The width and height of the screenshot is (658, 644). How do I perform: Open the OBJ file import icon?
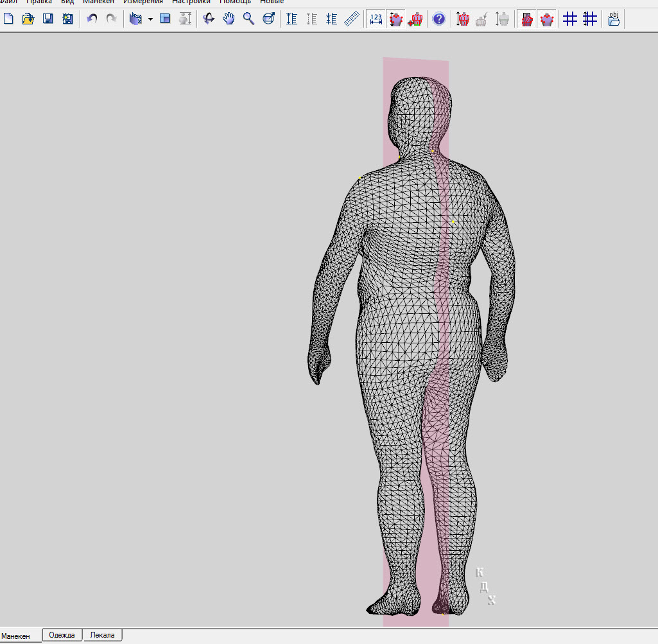point(614,19)
